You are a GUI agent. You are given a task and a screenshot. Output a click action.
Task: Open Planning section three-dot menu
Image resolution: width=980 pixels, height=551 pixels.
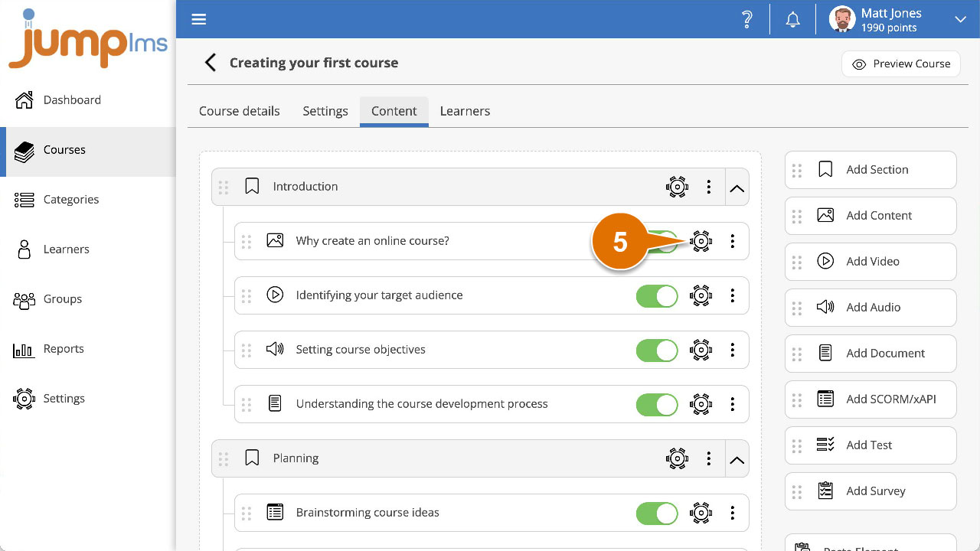709,458
